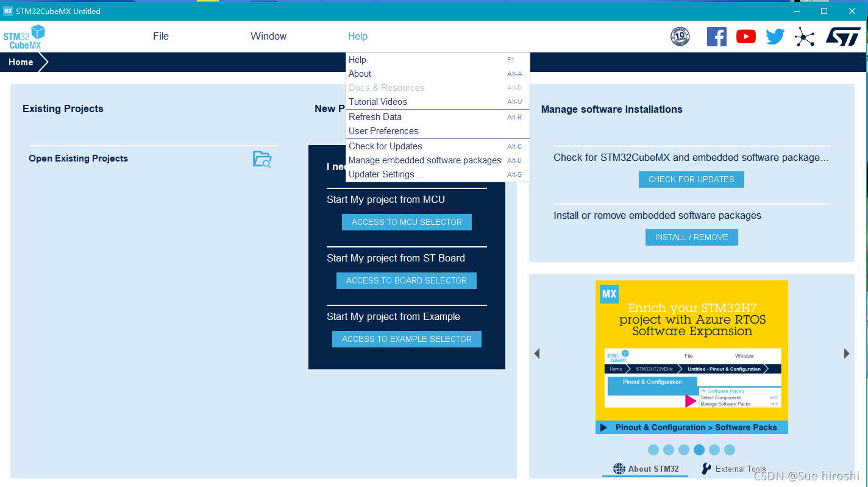Show next banner with right arrow
This screenshot has width=868, height=487.
(847, 354)
